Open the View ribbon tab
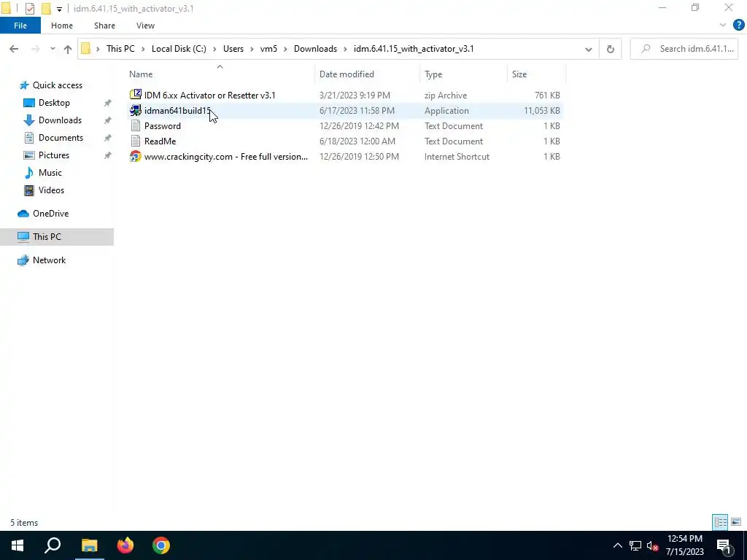 145,26
